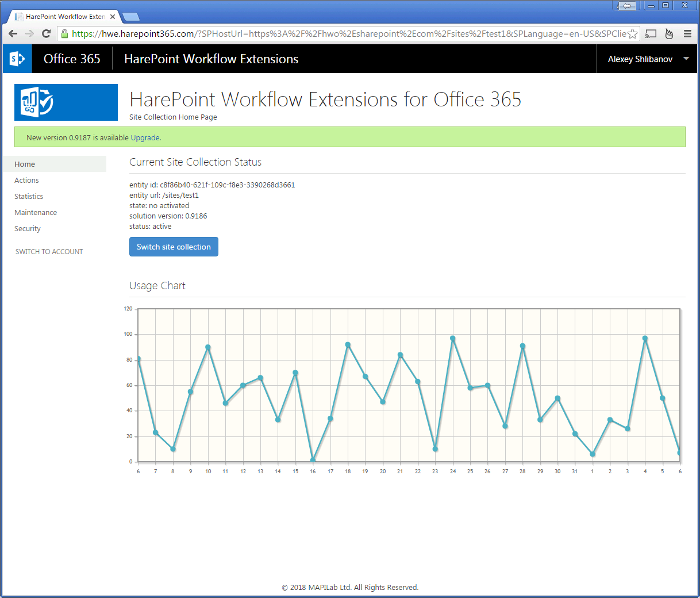Bookmark the page with the star icon

[x=632, y=34]
